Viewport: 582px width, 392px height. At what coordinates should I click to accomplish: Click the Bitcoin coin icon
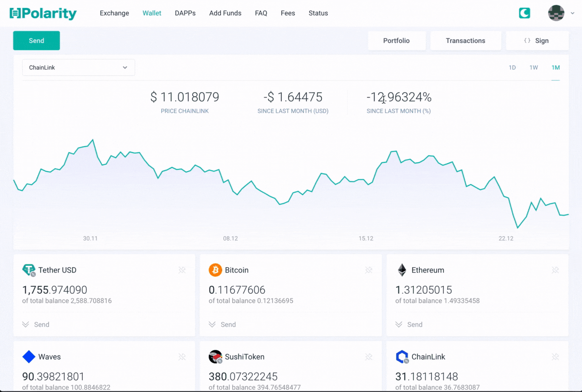tap(215, 270)
